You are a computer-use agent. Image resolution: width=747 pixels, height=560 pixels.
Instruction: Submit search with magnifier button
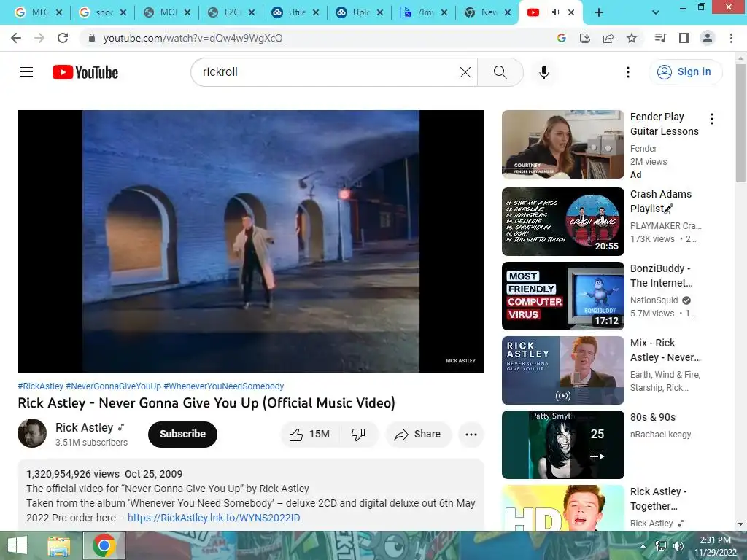click(x=500, y=72)
